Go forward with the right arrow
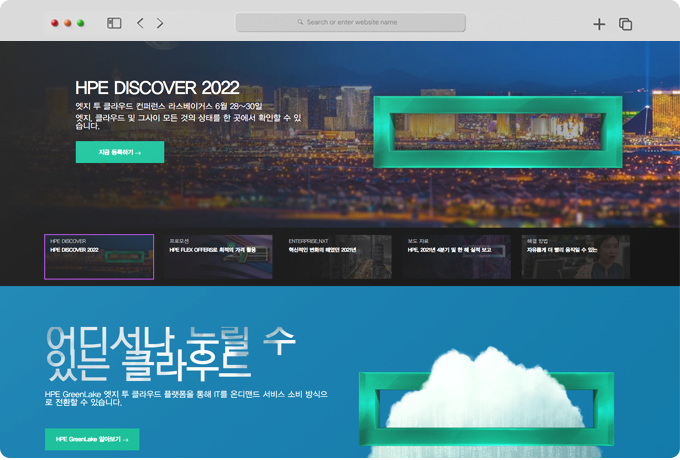680x460 pixels. [x=160, y=23]
